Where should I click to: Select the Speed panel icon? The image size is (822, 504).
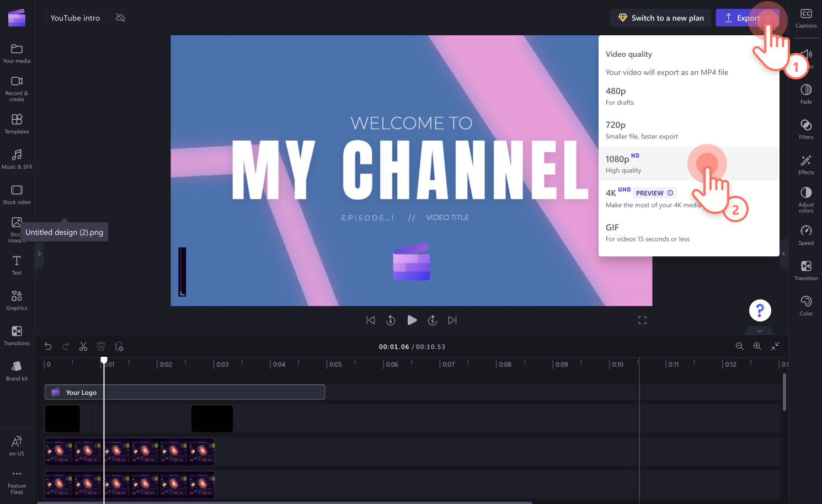pos(805,234)
